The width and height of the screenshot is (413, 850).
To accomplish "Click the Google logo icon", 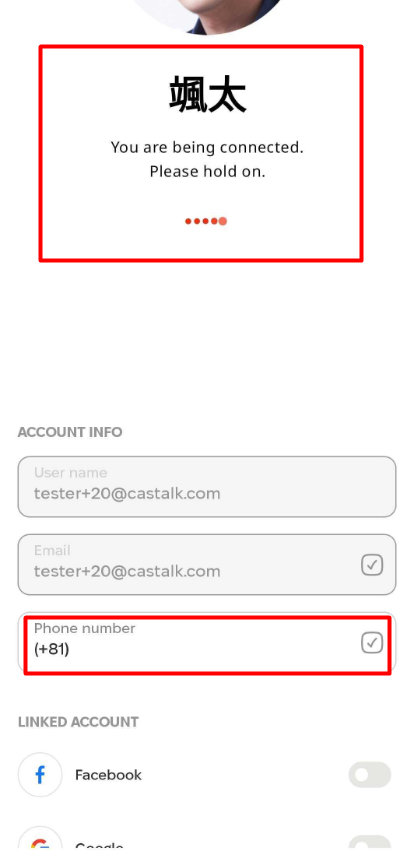I will pyautogui.click(x=40, y=839).
